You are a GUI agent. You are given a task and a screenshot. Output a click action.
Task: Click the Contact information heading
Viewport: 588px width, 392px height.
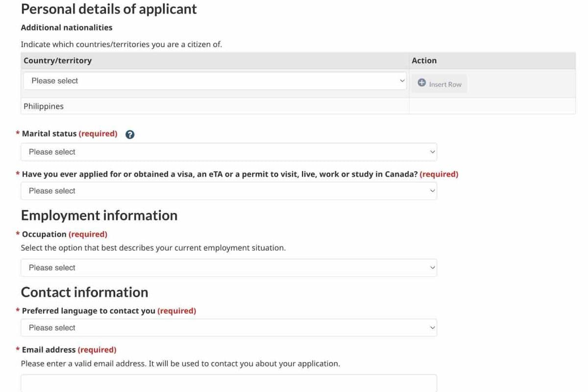tap(84, 292)
